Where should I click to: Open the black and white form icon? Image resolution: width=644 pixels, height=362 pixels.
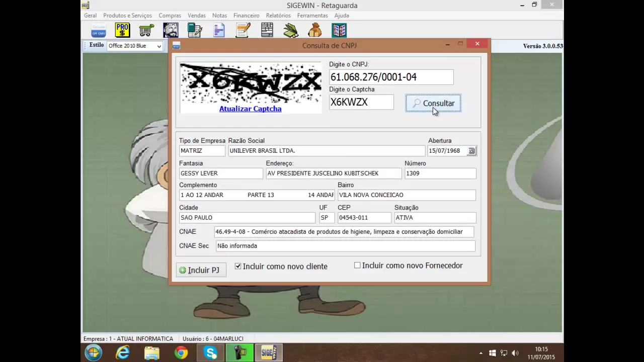(267, 30)
